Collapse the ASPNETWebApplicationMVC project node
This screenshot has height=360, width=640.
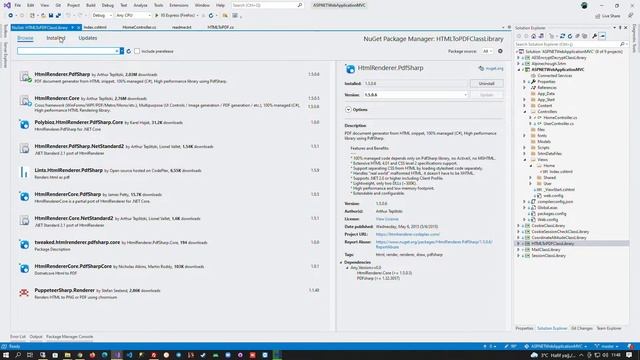pos(519,70)
